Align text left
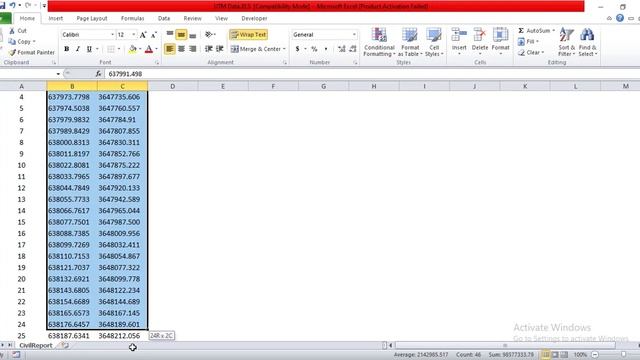 (x=170, y=49)
